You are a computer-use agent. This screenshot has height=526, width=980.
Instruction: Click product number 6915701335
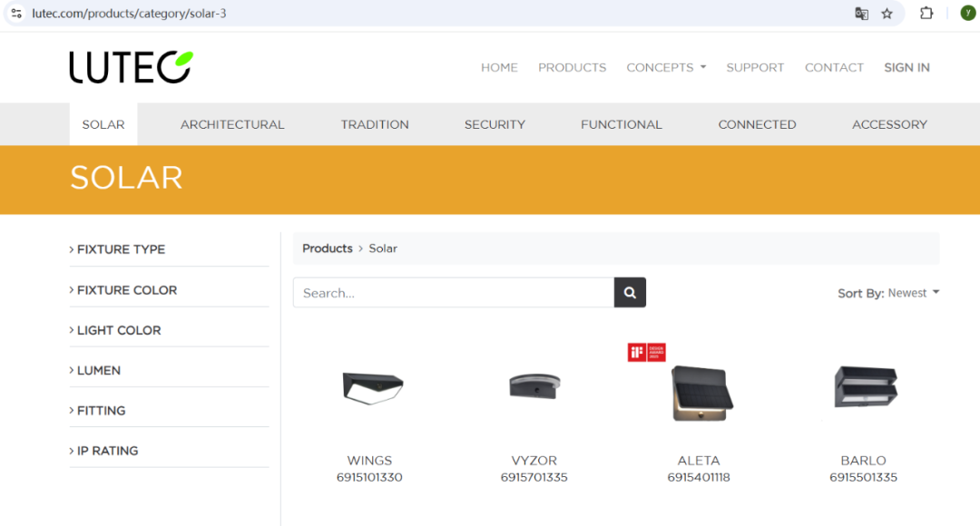534,477
